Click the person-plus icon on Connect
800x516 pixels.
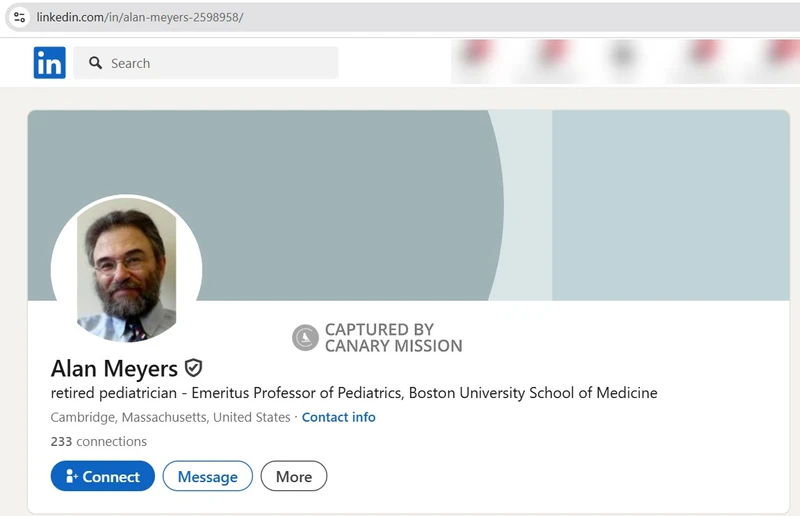[x=71, y=476]
